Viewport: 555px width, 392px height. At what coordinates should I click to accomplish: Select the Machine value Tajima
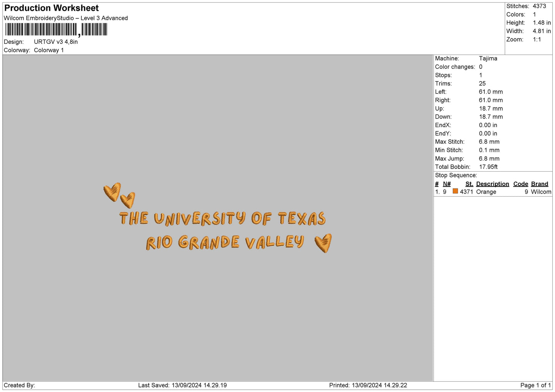(488, 58)
